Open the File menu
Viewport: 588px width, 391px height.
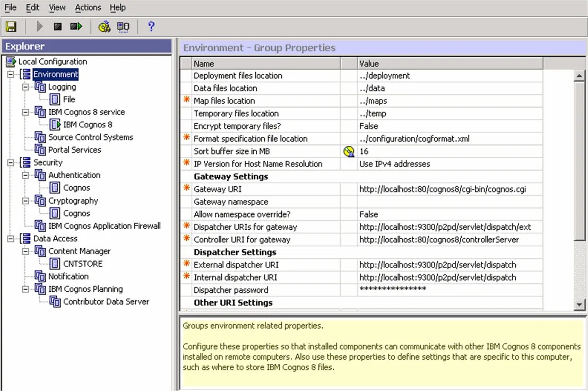tap(10, 7)
